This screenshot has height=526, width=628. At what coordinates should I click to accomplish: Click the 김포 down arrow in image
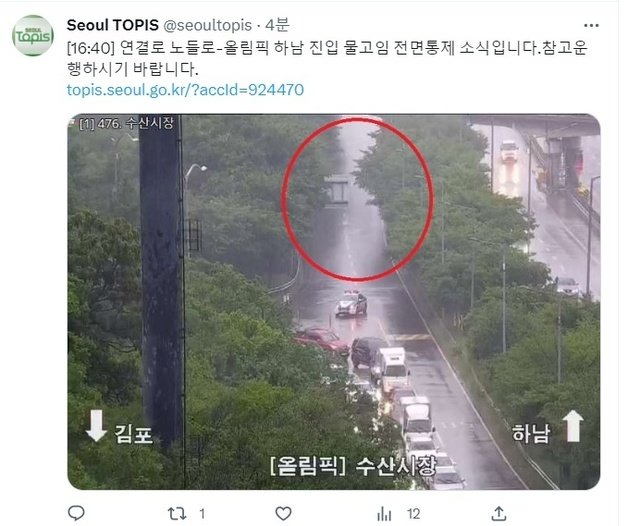coord(96,425)
